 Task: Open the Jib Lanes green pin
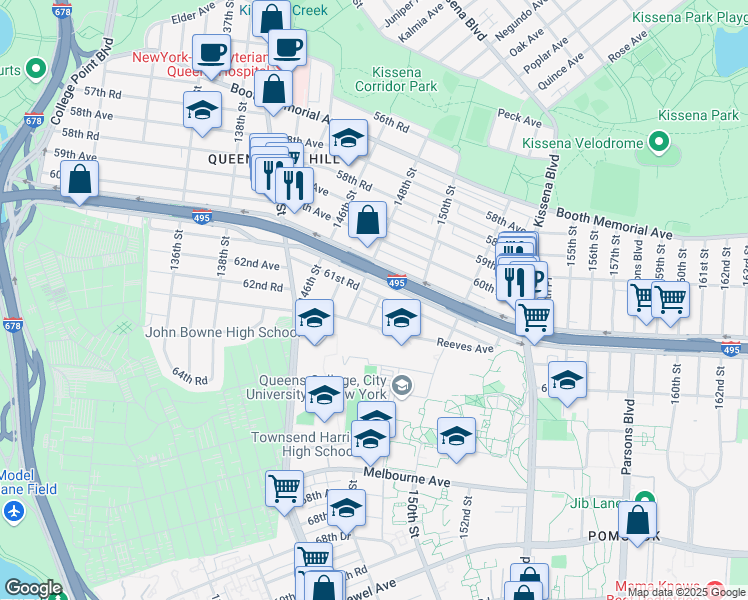[645, 497]
